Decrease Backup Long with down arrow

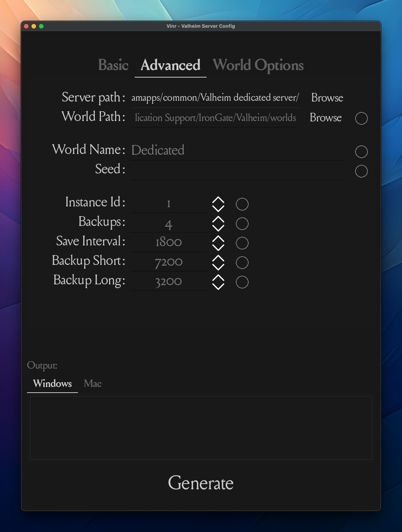218,286
